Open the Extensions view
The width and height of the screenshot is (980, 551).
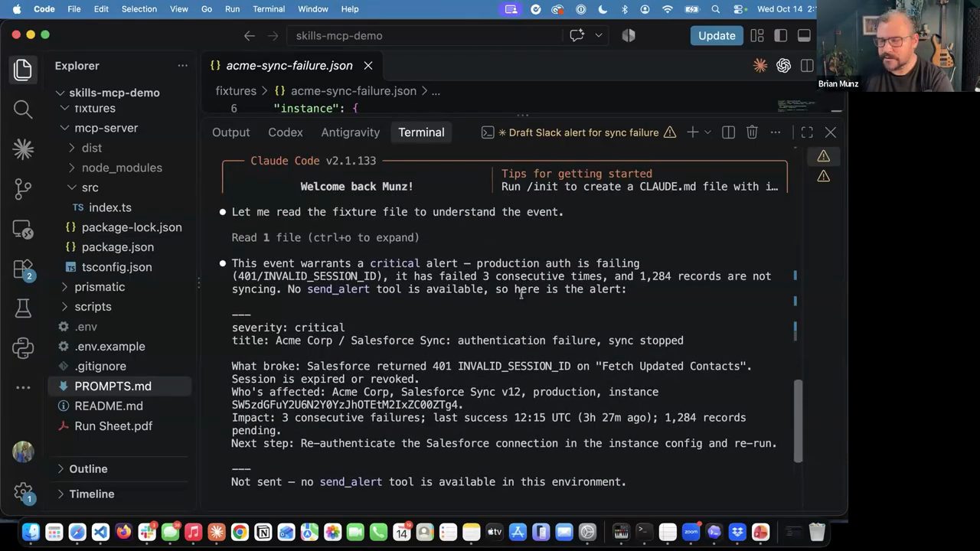point(23,269)
